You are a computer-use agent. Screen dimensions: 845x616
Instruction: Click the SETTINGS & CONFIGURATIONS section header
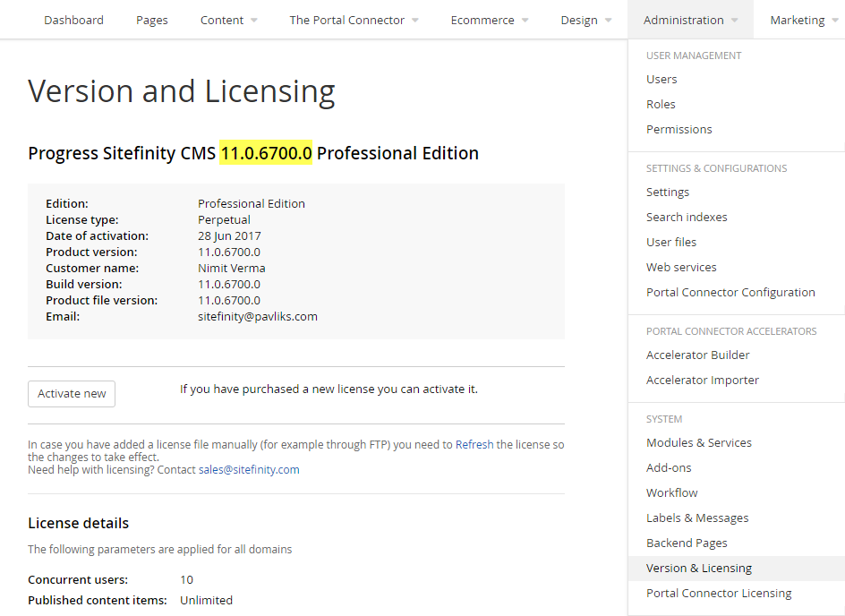point(716,168)
